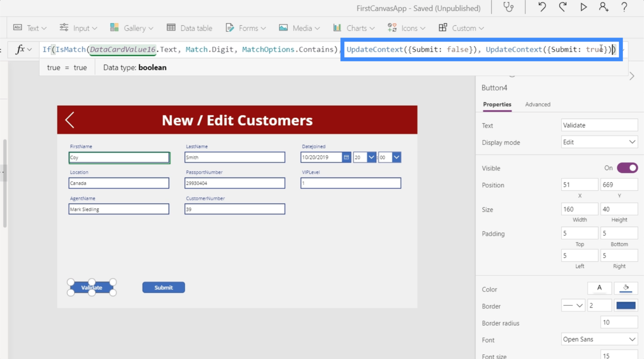Expand the property selector next to fx

(x=30, y=49)
